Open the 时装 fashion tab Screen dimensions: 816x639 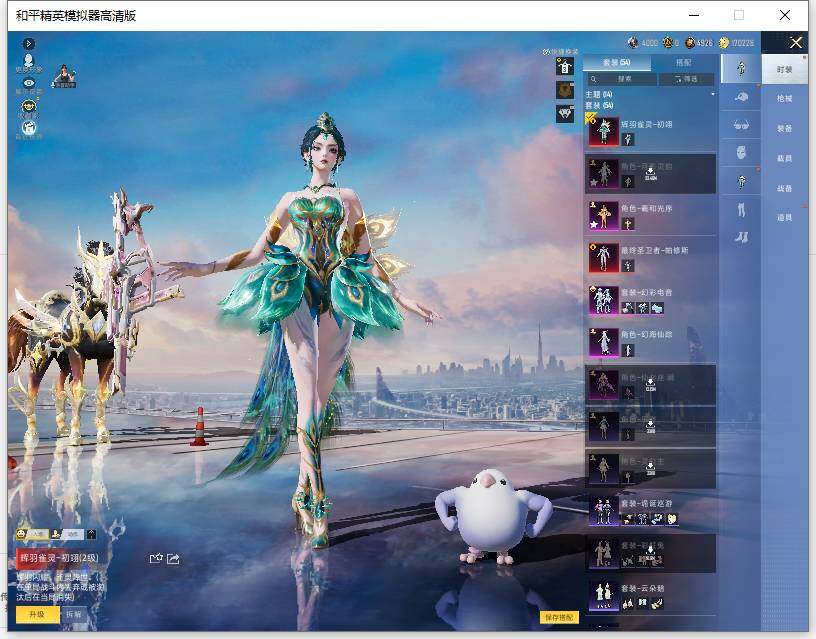point(784,69)
